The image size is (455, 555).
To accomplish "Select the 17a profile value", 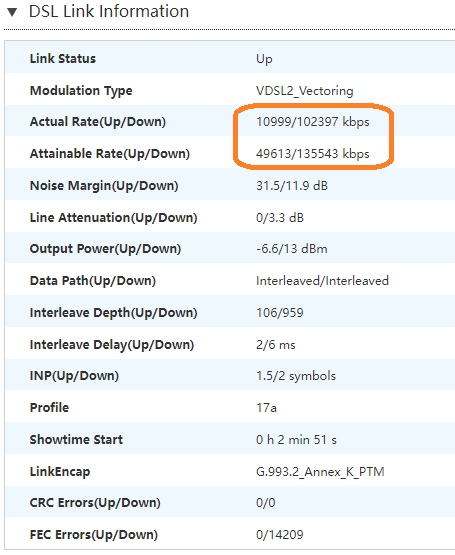I will [266, 408].
